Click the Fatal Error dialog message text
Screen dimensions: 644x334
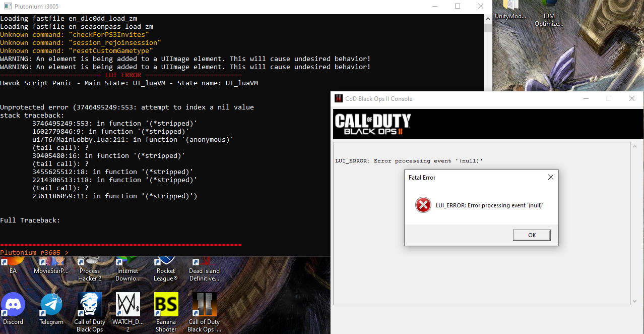click(489, 205)
